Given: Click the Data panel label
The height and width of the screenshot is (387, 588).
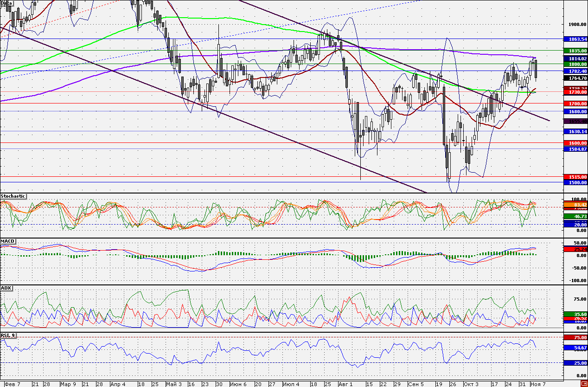Looking at the screenshot, I should [6, 3].
